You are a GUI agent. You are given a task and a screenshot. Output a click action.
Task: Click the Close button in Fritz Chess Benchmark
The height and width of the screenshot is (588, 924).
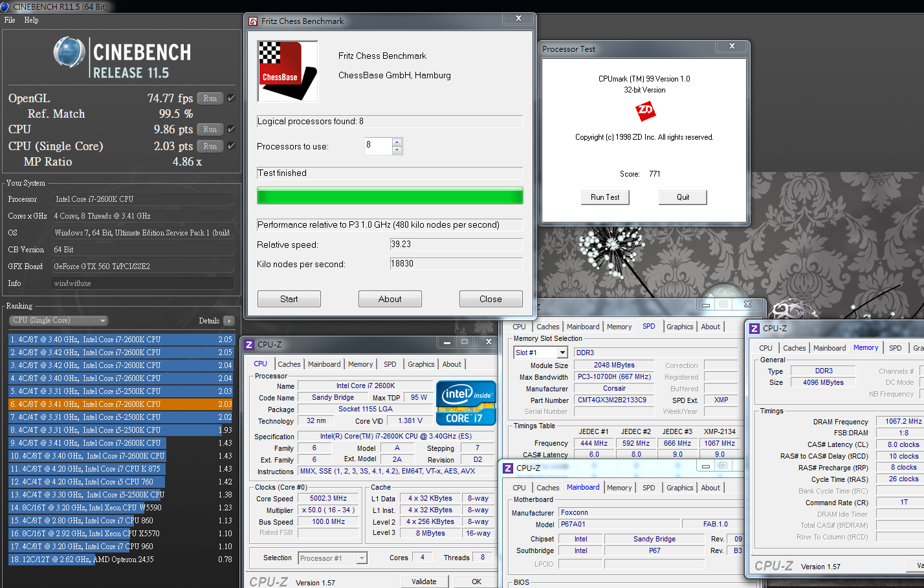(x=490, y=299)
